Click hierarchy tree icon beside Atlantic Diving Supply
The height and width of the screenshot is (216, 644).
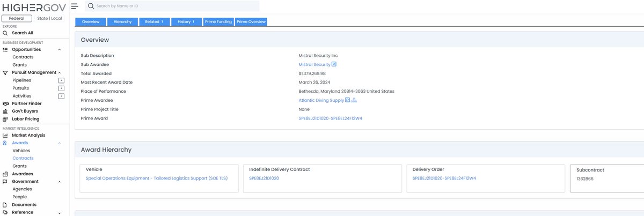[x=354, y=100]
